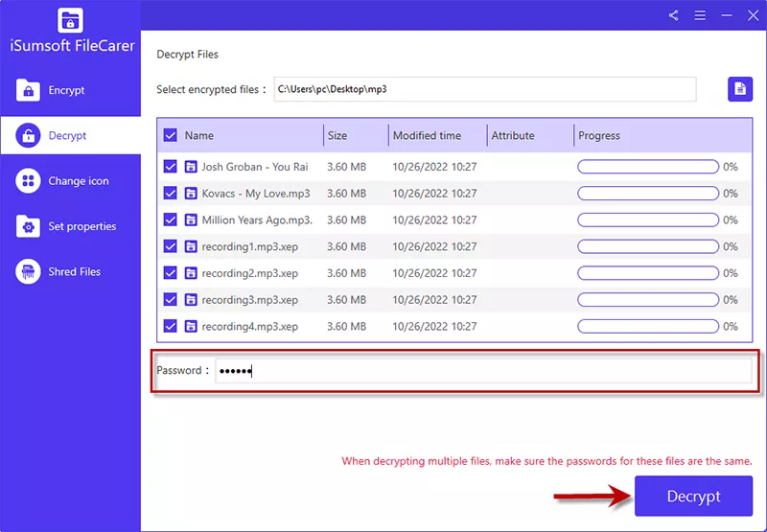Click the progress bar for recording4.mp3.xep
Screen dimensions: 767x532
pyautogui.click(x=647, y=326)
